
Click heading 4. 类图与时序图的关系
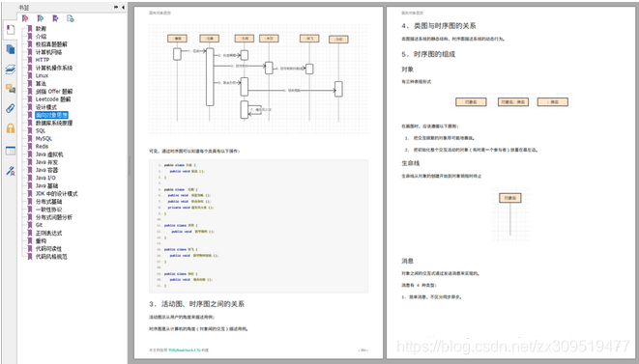(x=439, y=26)
